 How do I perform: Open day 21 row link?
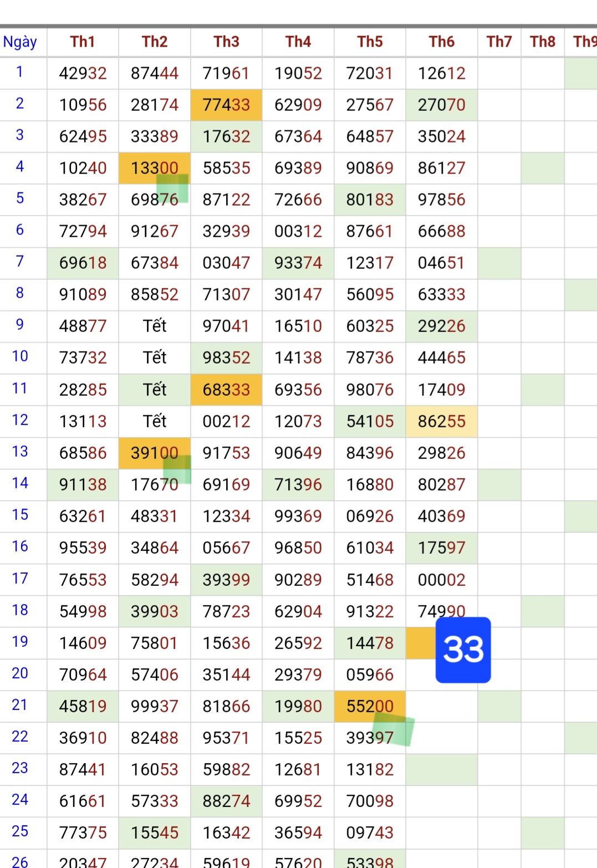point(20,705)
